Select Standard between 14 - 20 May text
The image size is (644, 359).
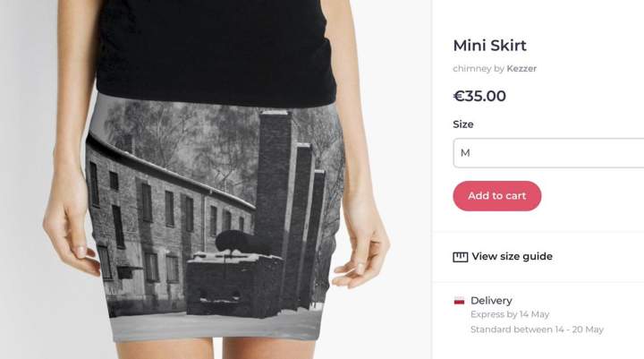point(537,329)
